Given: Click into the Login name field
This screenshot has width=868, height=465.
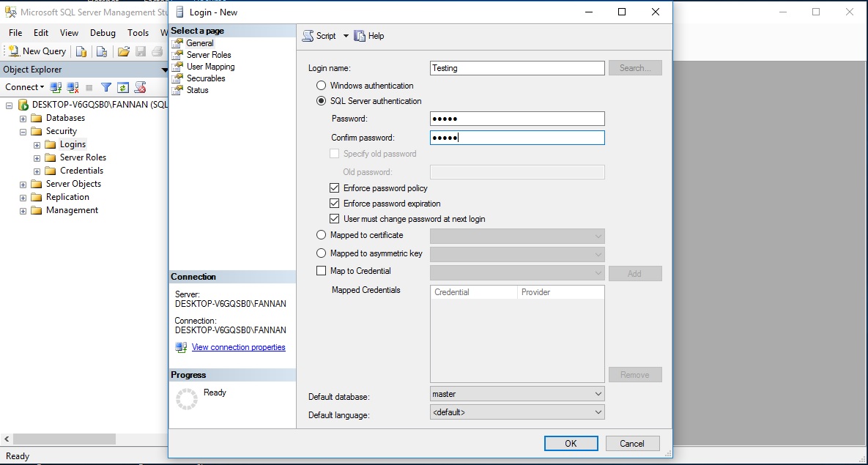Looking at the screenshot, I should coord(517,68).
